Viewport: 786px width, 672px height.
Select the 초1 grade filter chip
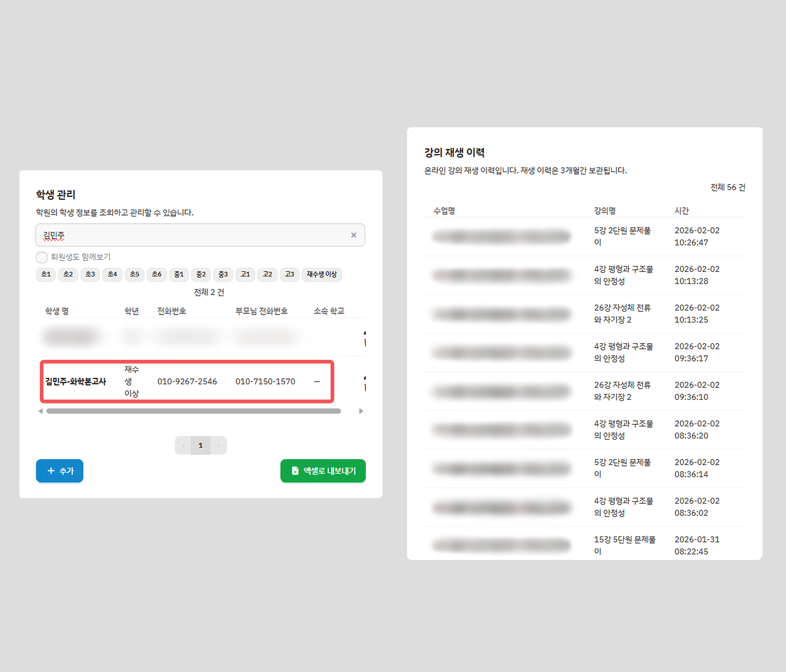46,274
